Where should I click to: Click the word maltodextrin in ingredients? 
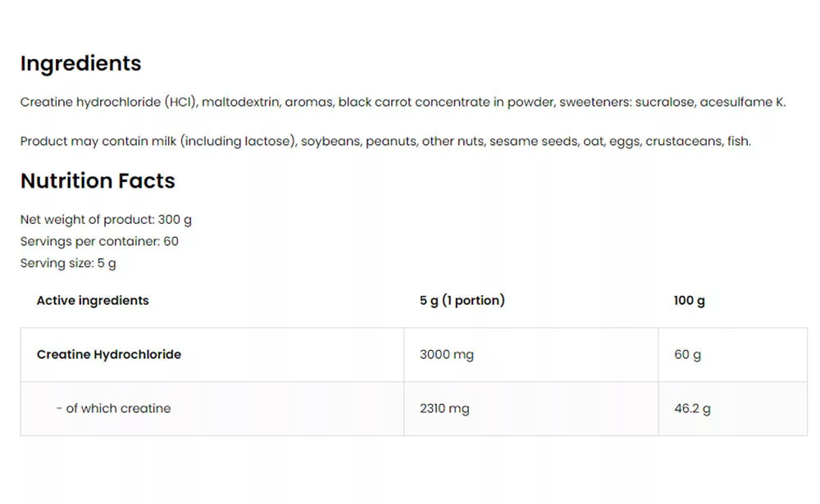pos(240,102)
